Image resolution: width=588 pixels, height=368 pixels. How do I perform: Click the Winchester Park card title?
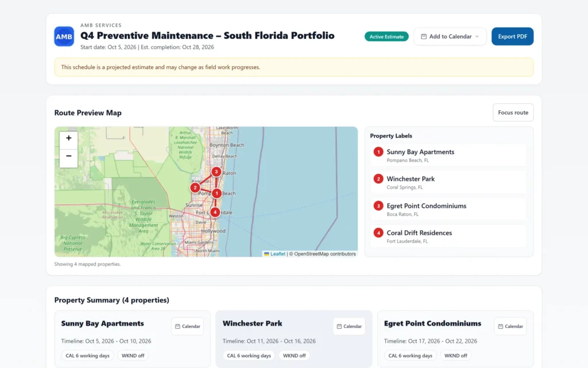pyautogui.click(x=253, y=323)
